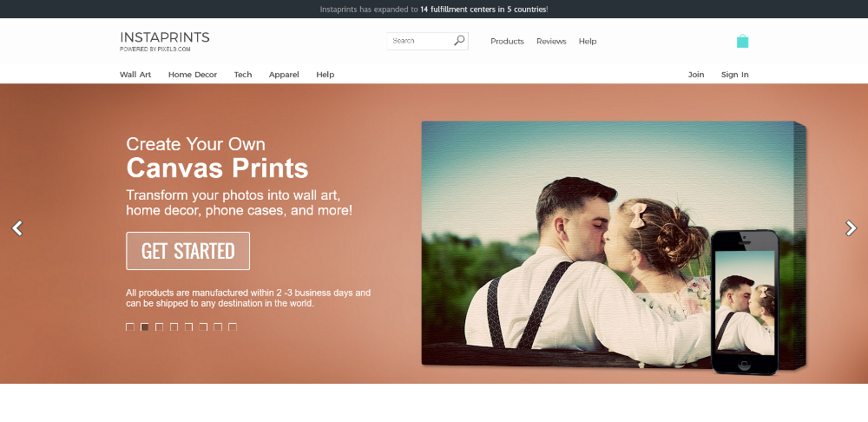Open the Reviews page link
This screenshot has width=868, height=422.
coord(551,42)
